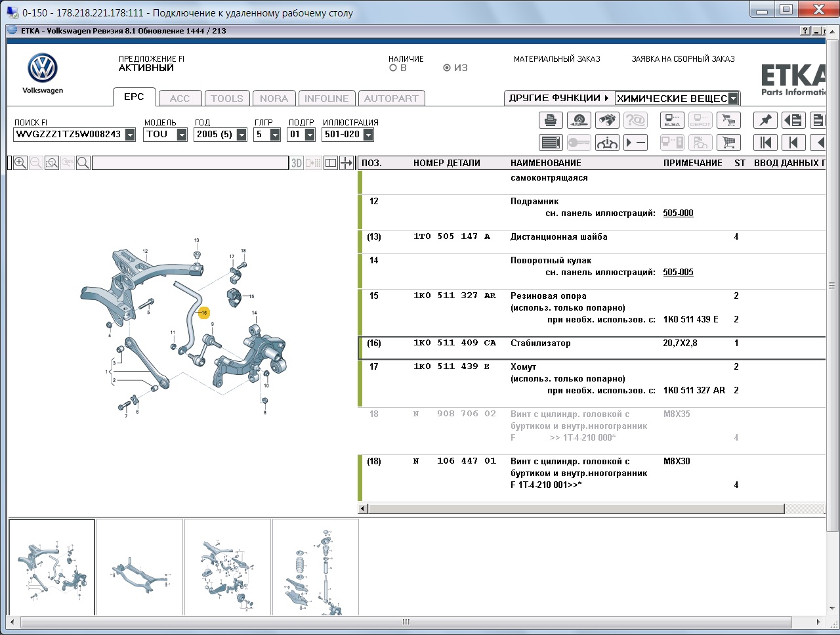
Task: Switch to the ACC tab
Action: point(180,99)
